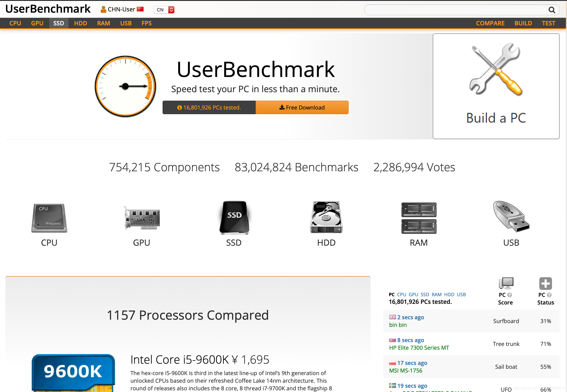Open the COMPARE menu item

pos(490,23)
